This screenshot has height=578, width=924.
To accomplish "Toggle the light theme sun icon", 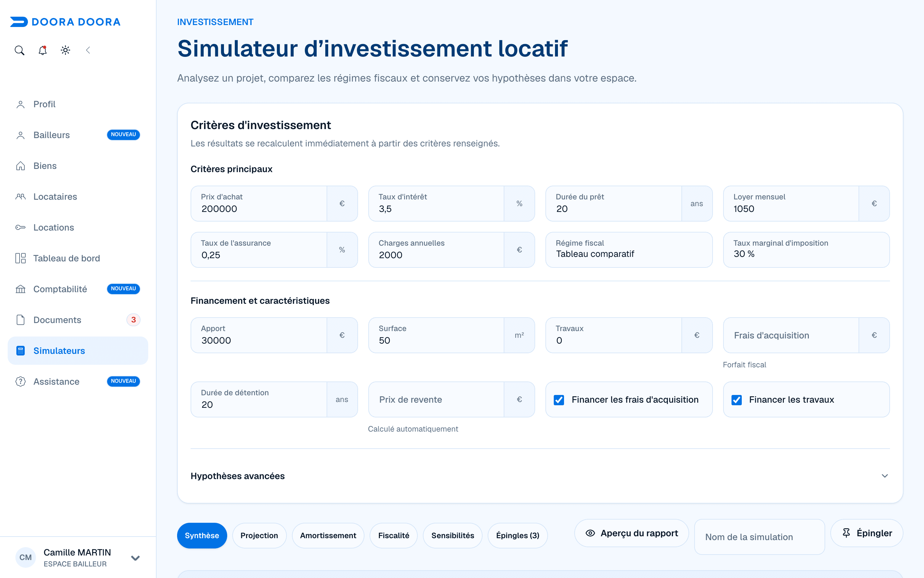I will click(65, 50).
